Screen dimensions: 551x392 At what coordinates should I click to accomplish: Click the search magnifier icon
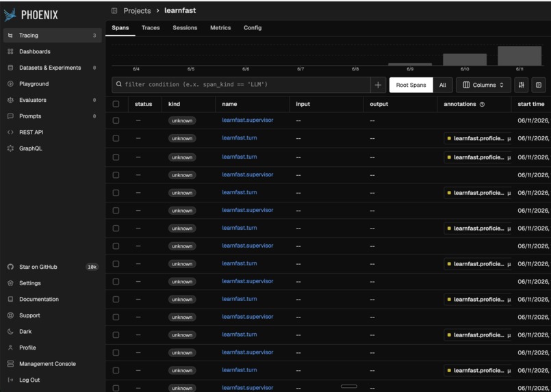[119, 84]
